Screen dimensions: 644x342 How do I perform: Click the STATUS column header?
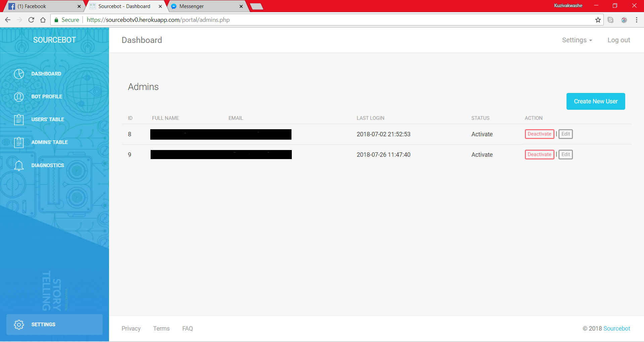tap(480, 118)
